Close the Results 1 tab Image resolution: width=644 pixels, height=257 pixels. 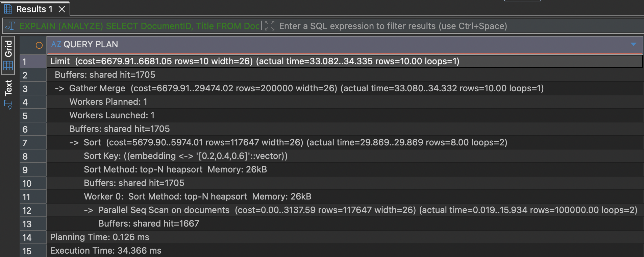pos(62,9)
